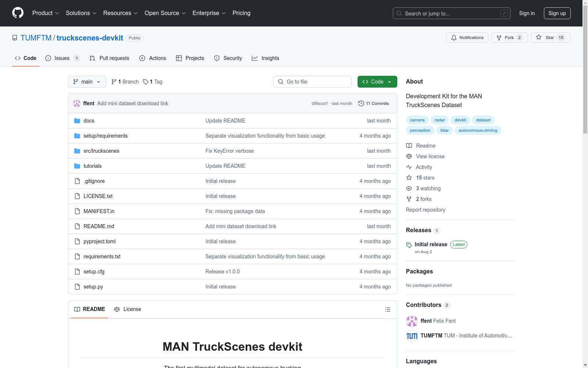
Task: View the 1 Tag link
Action: point(153,82)
